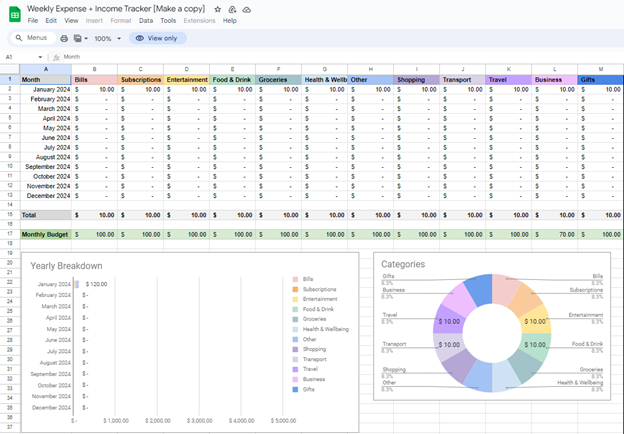This screenshot has height=434, width=624.
Task: Click the $ 5,000.00 axis label
Action: [x=283, y=420]
